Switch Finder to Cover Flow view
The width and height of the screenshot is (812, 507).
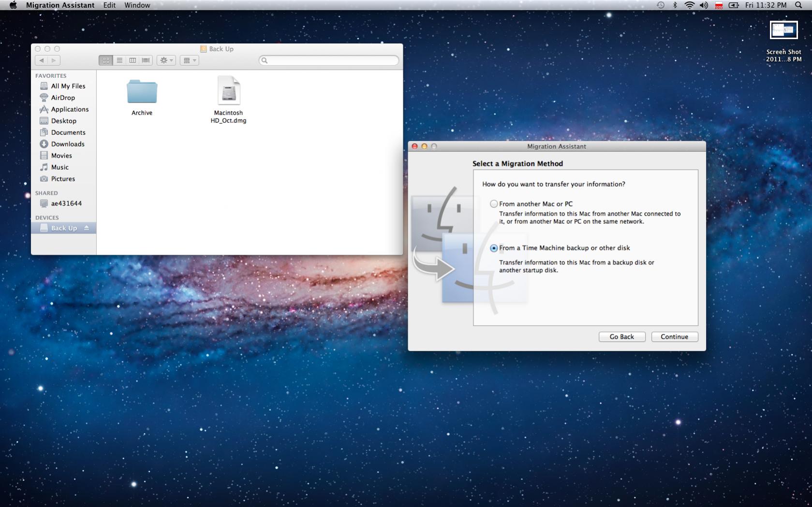tap(146, 60)
